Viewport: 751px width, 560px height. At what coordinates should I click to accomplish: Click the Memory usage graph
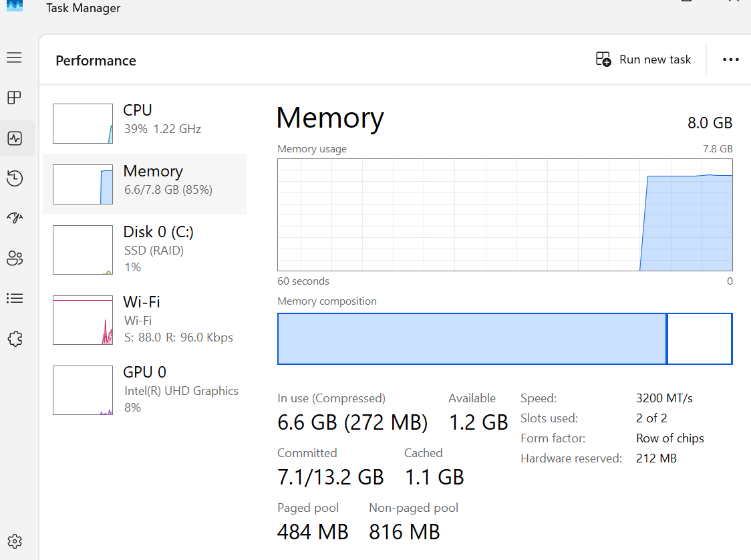pos(504,215)
